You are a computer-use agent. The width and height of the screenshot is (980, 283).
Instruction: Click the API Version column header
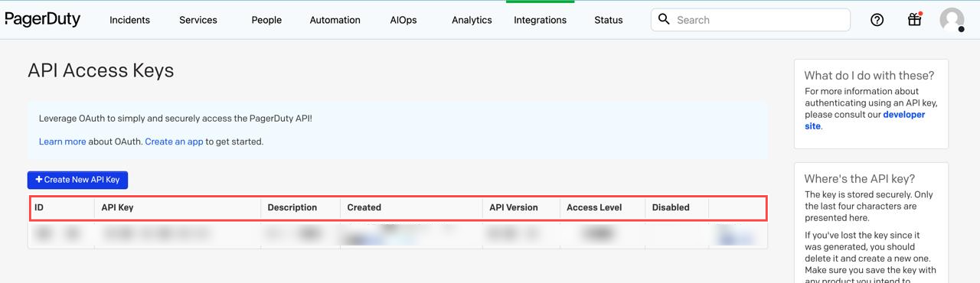[514, 207]
